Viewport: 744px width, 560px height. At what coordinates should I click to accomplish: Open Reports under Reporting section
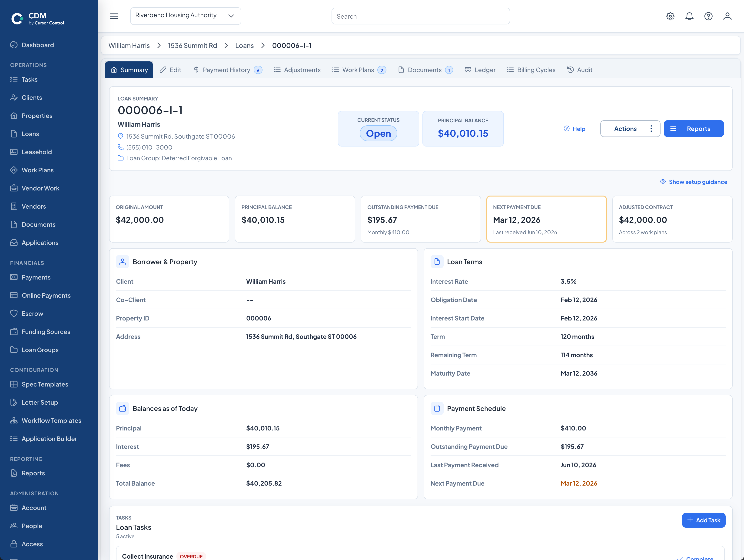point(33,473)
